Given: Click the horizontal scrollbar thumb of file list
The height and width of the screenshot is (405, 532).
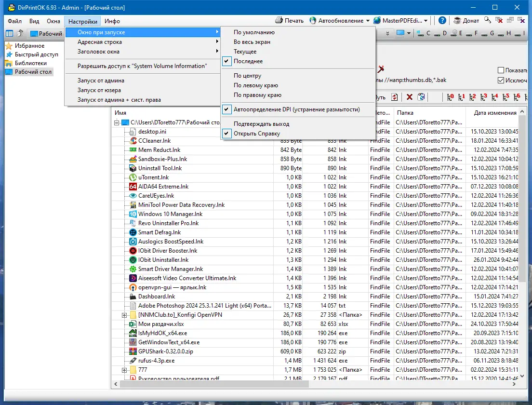Looking at the screenshot, I should tap(214, 384).
